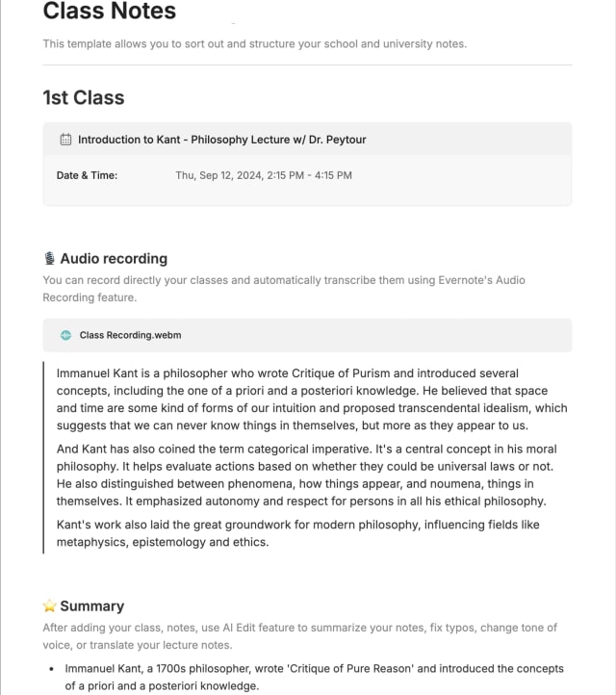Open the Introduction to Kant event title
616x695 pixels.
tap(221, 140)
